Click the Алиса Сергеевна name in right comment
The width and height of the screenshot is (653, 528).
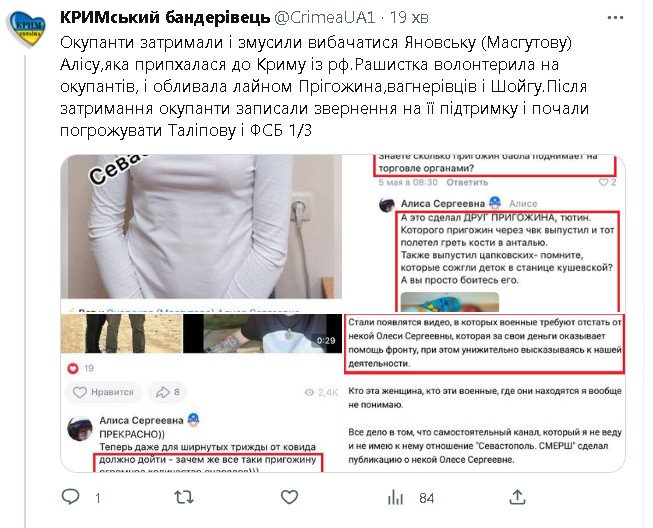click(443, 204)
